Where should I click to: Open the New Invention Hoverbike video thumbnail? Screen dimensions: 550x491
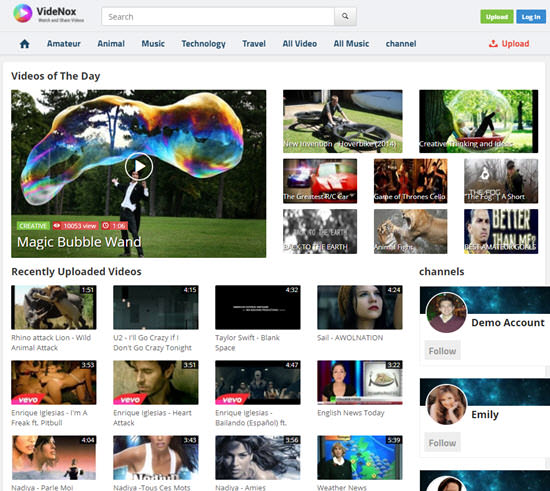pyautogui.click(x=343, y=121)
